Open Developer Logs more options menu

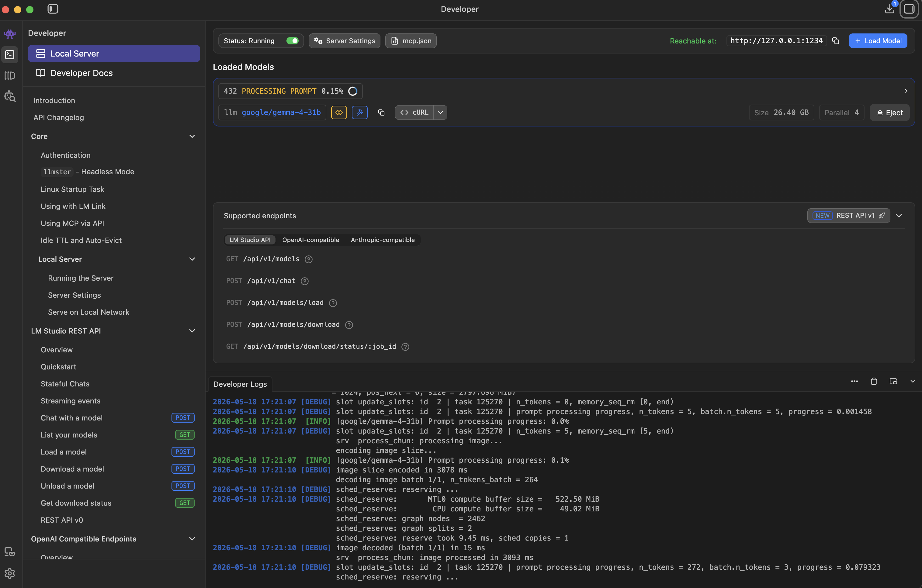(854, 381)
